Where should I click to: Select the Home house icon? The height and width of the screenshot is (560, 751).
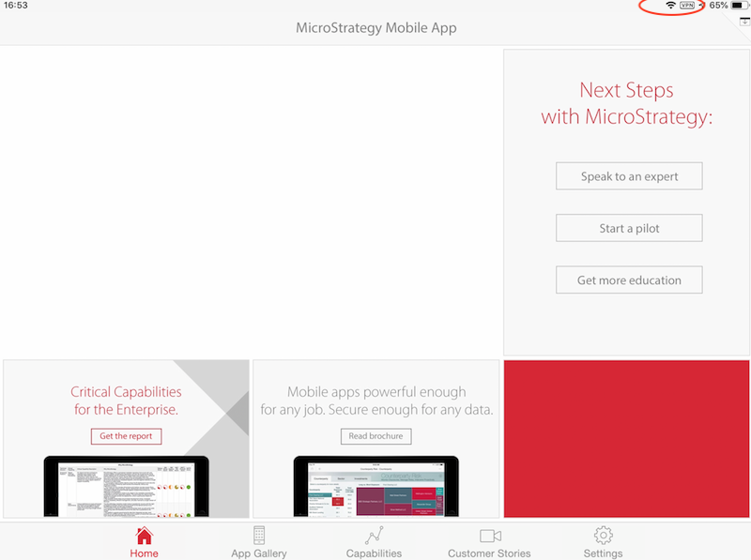pos(144,536)
